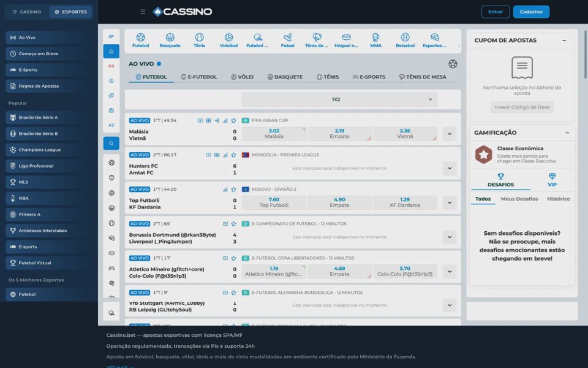Click the blue search magnifier icon
The width and height of the screenshot is (588, 368).
coord(111,144)
